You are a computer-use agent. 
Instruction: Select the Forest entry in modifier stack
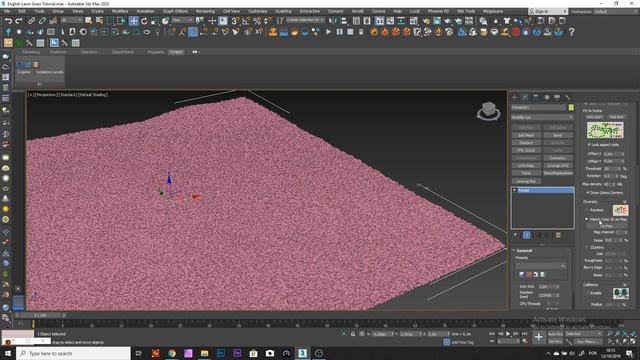542,190
